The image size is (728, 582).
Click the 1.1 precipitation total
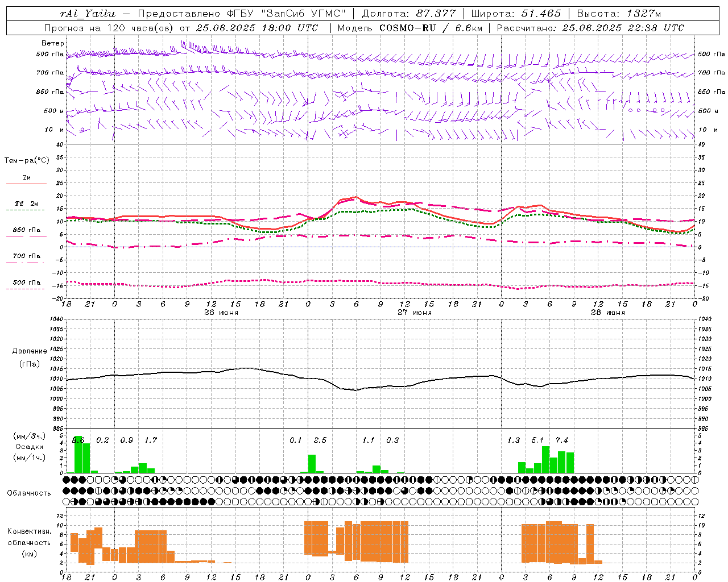[369, 440]
